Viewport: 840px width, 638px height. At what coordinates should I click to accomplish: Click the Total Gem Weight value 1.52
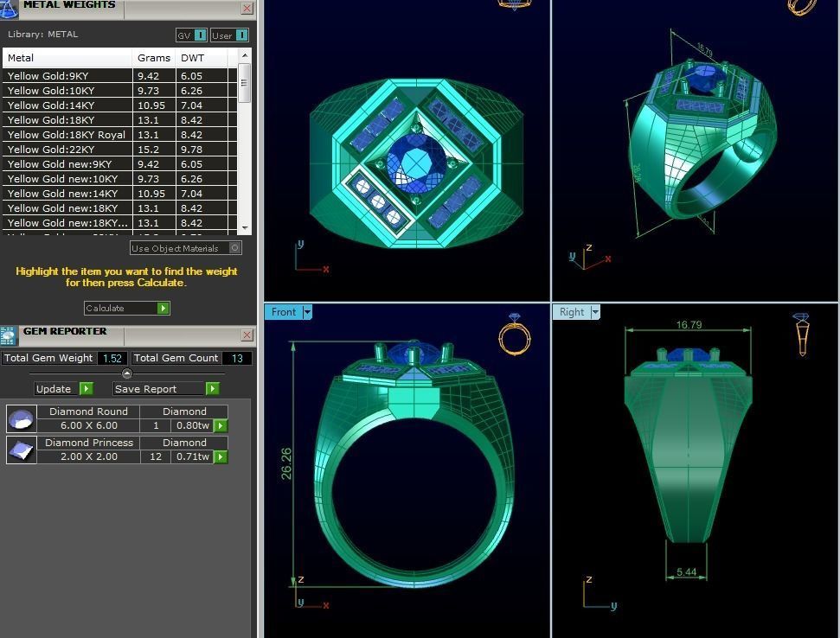tap(112, 358)
